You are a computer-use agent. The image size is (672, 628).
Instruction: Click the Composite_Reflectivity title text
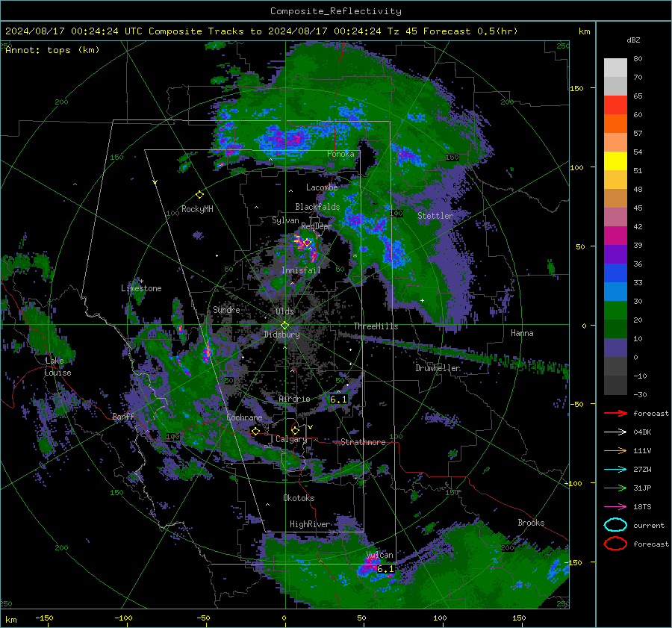click(x=335, y=11)
